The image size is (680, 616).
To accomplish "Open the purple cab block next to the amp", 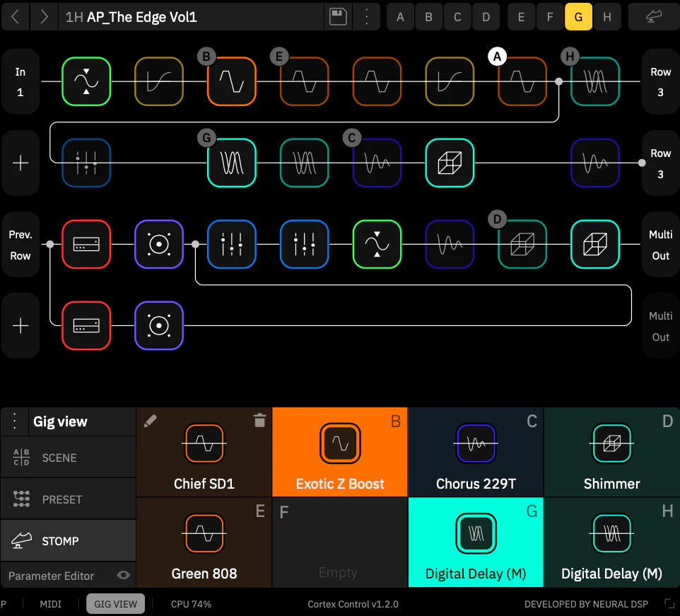I will [x=158, y=244].
